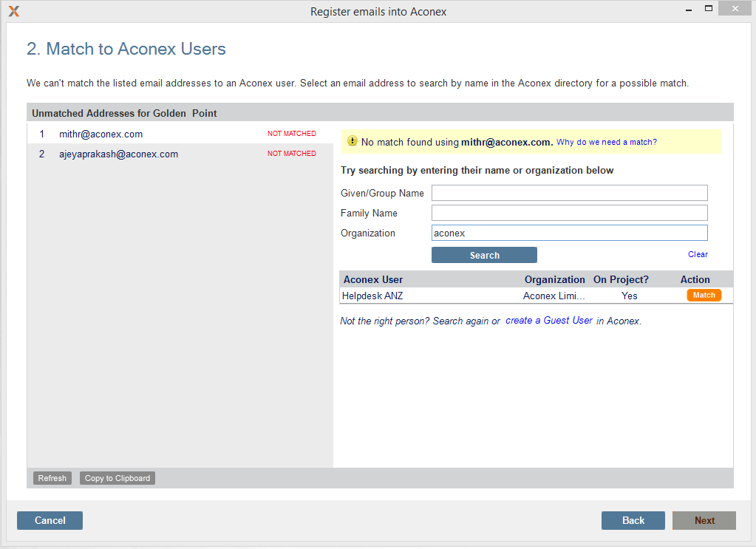This screenshot has width=756, height=549.
Task: Go Back to the previous step
Action: pyautogui.click(x=633, y=521)
